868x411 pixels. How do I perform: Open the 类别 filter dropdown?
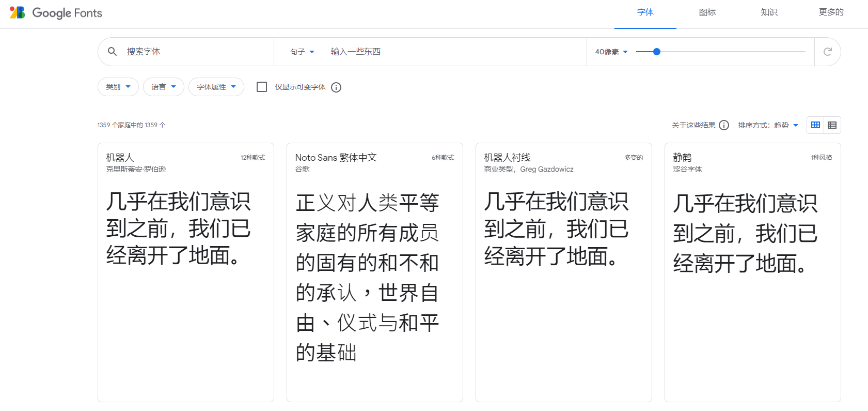click(118, 87)
